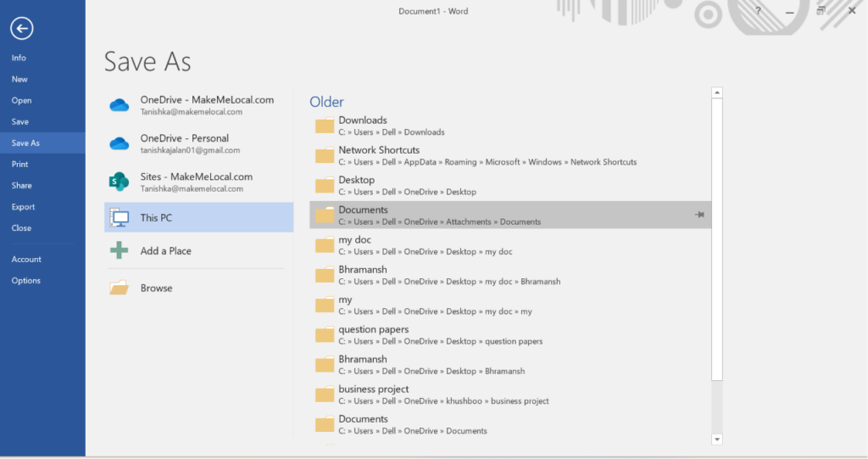Open the Share page
The width and height of the screenshot is (868, 459).
point(42,185)
